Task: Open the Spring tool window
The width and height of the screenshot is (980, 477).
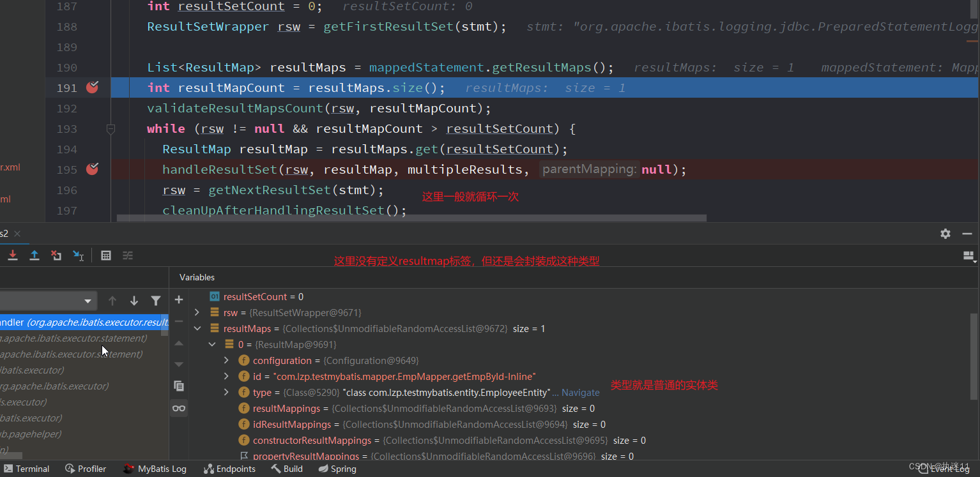Action: [x=337, y=469]
